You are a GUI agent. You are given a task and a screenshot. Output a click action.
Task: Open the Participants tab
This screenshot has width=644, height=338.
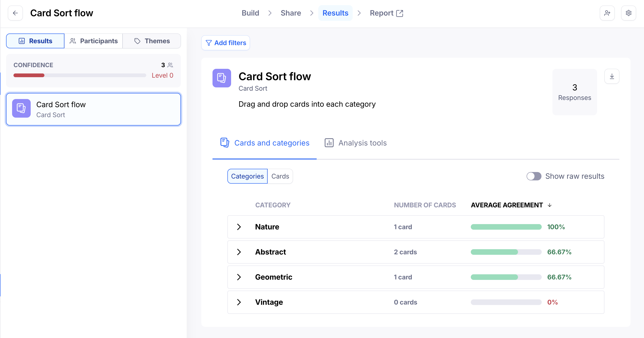tap(93, 41)
